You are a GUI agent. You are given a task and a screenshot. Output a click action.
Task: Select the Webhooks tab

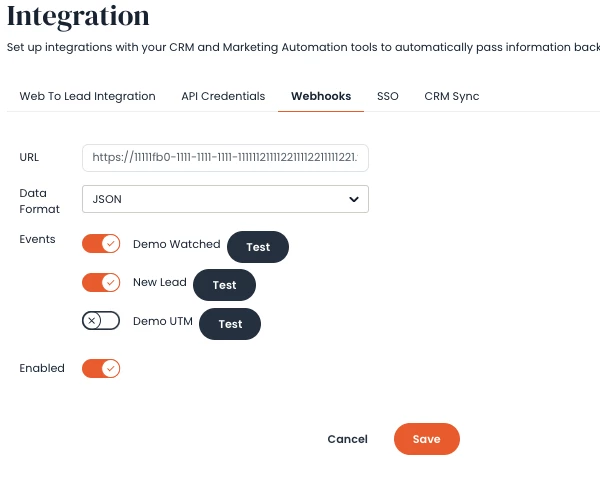coord(321,96)
